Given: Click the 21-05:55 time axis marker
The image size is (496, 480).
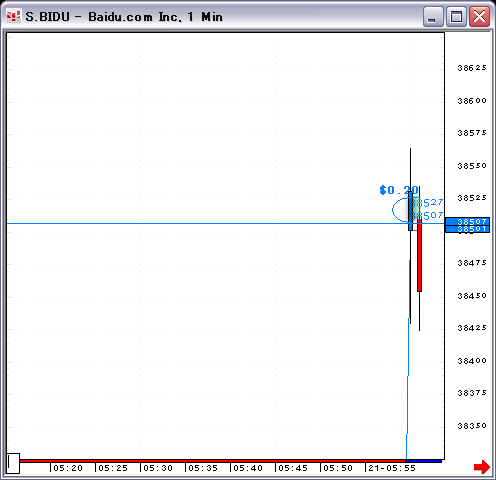Looking at the screenshot, I should 392,468.
